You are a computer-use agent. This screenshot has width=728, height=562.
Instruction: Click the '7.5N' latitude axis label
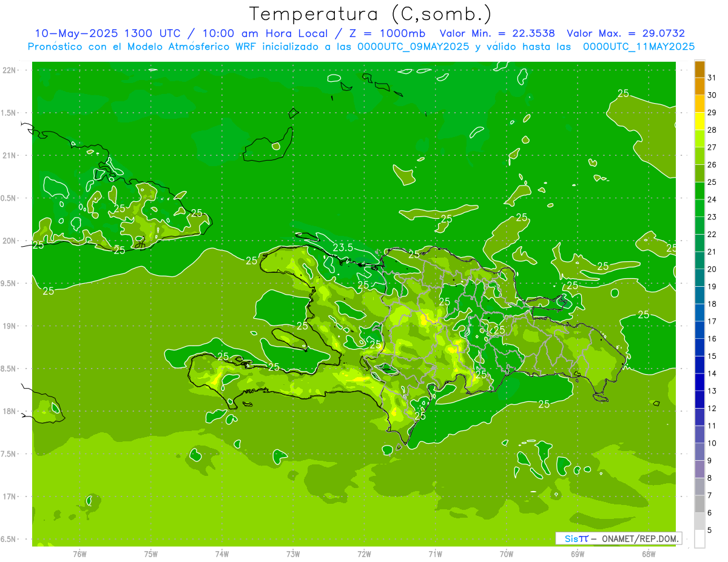coord(8,454)
